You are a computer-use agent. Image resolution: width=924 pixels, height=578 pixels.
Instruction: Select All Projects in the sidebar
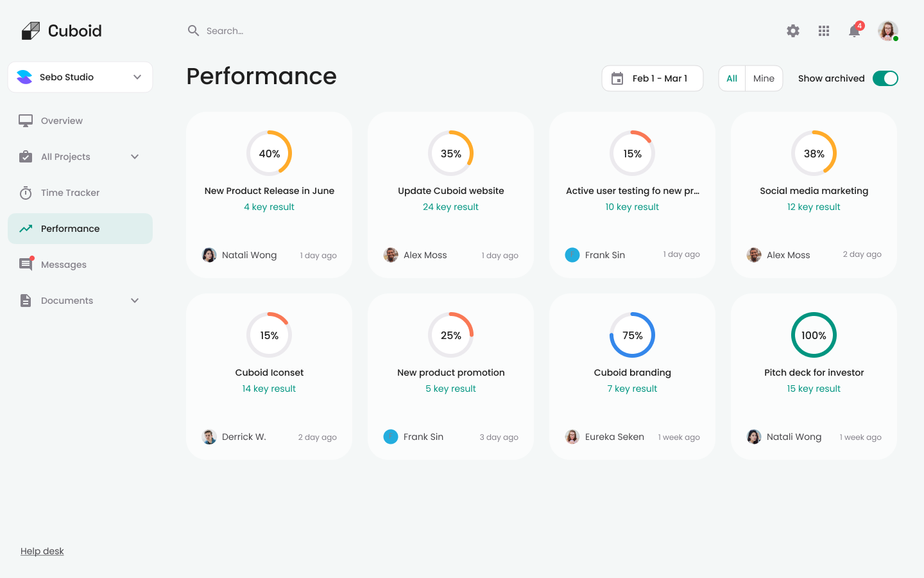(x=65, y=156)
